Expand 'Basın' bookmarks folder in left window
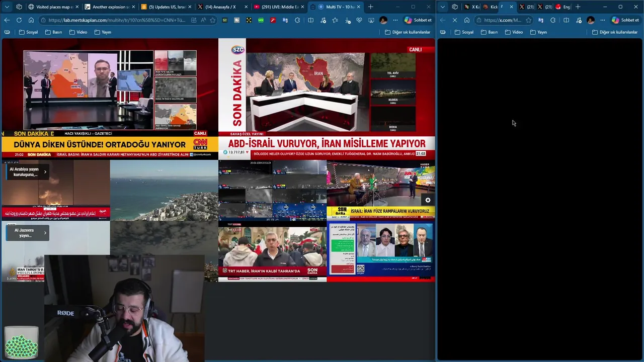 pyautogui.click(x=53, y=32)
